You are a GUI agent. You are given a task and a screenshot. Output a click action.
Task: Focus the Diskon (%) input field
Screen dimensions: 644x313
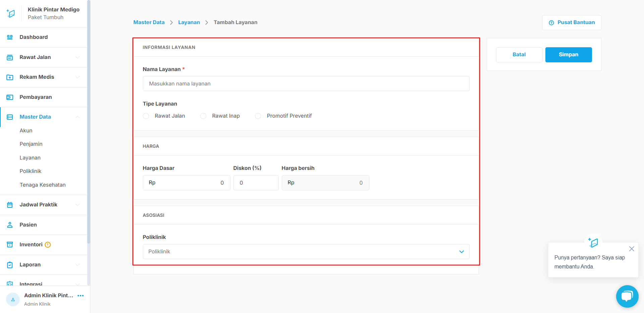point(256,183)
